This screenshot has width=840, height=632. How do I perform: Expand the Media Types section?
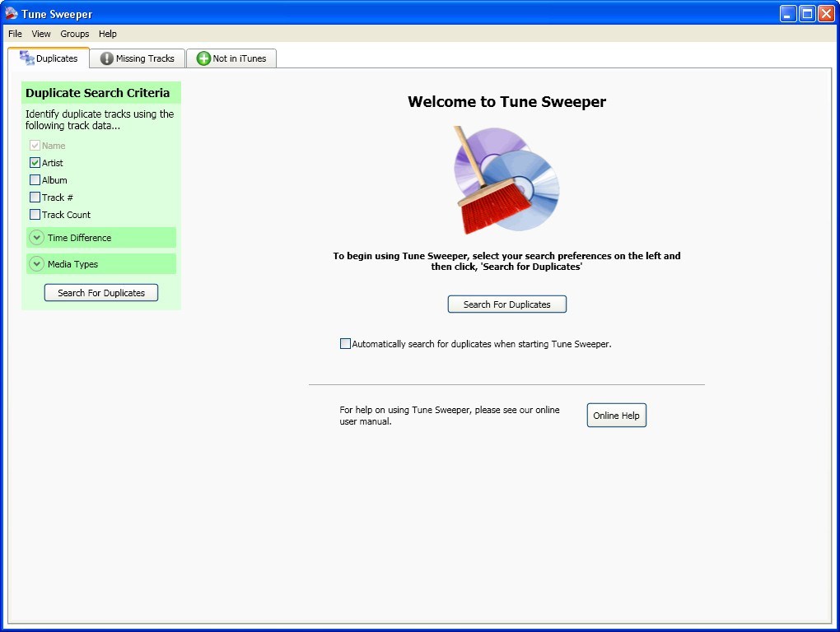[36, 264]
